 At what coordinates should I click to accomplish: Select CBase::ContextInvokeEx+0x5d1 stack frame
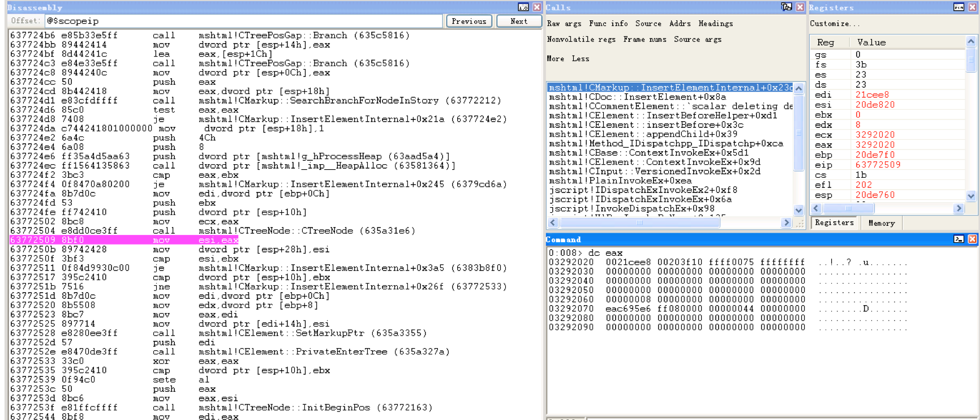(670, 153)
